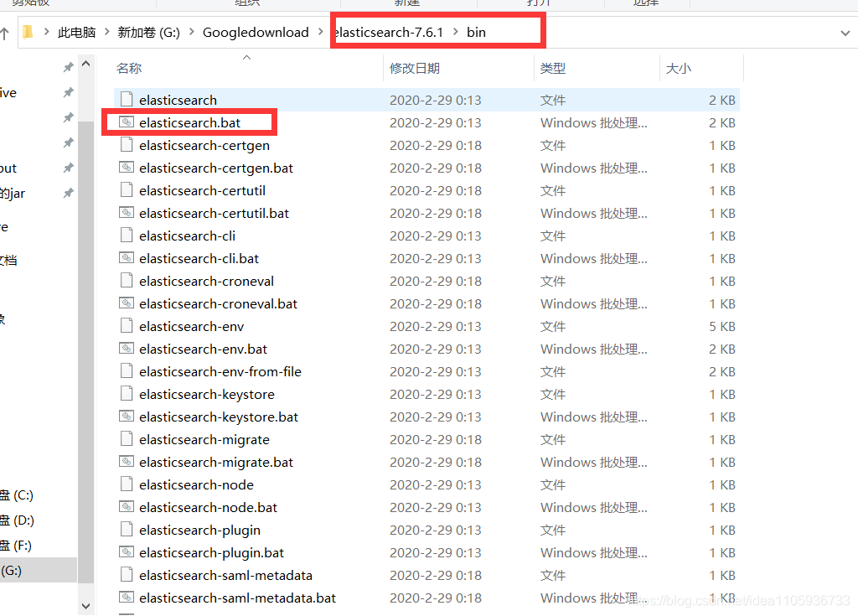Click the elasticsearch-env.bat icon
Viewport: 858px width, 616px height.
[x=127, y=349]
